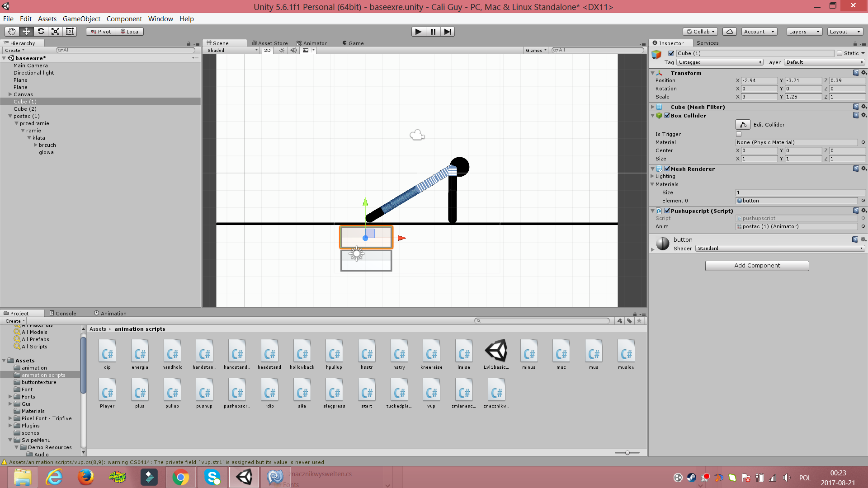Viewport: 868px width, 488px height.
Task: Expand the Lighting section
Action: tap(652, 176)
